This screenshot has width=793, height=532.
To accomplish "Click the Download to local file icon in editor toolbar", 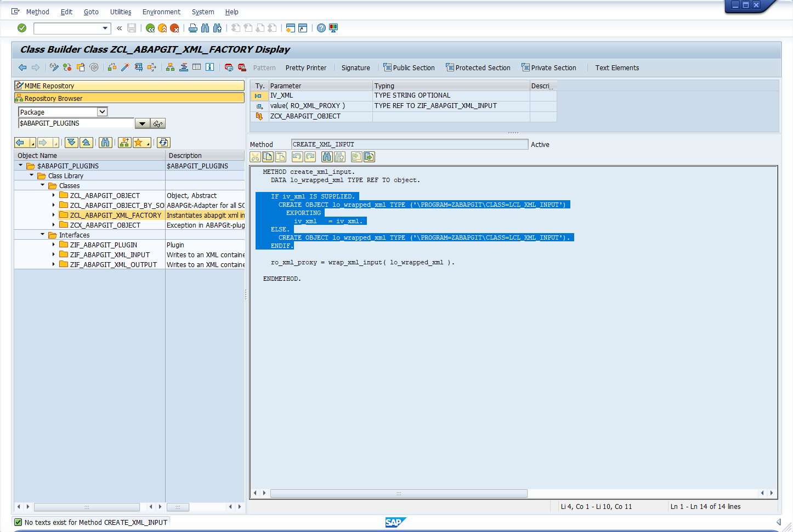I will click(370, 157).
